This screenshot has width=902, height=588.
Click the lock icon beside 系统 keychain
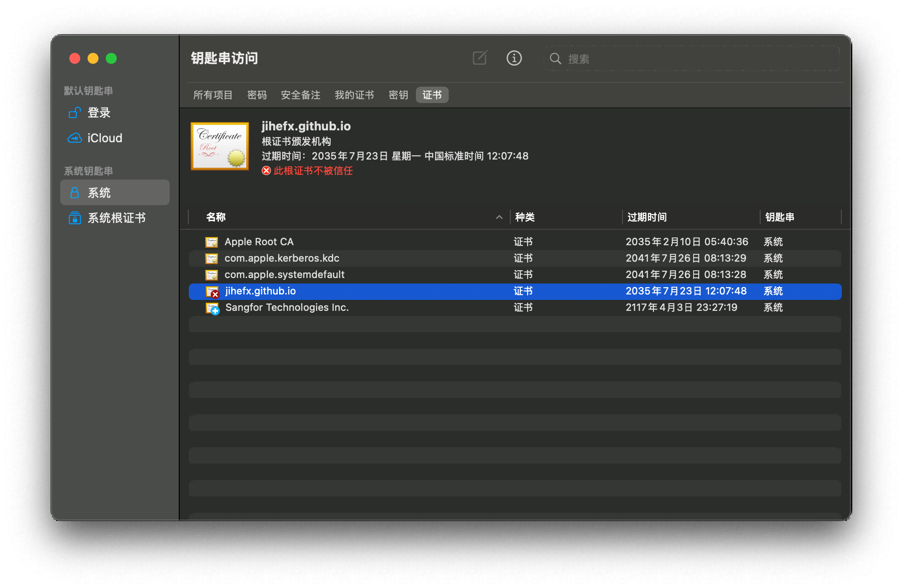pyautogui.click(x=74, y=193)
